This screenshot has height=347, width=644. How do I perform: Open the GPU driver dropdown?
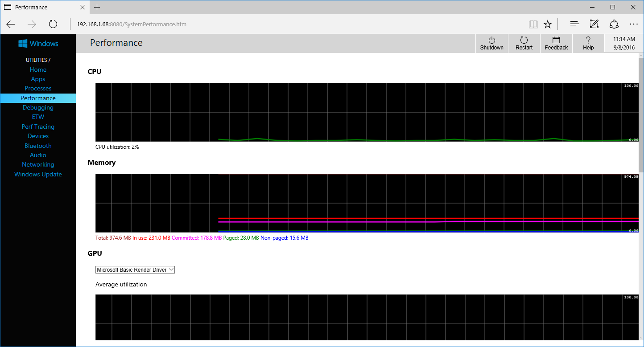point(135,270)
